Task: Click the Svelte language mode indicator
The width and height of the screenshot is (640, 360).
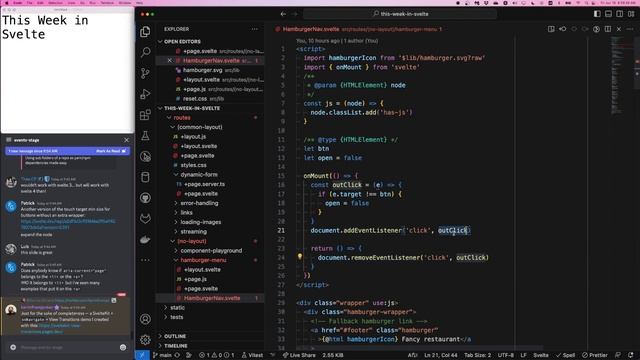Action: coord(541,355)
